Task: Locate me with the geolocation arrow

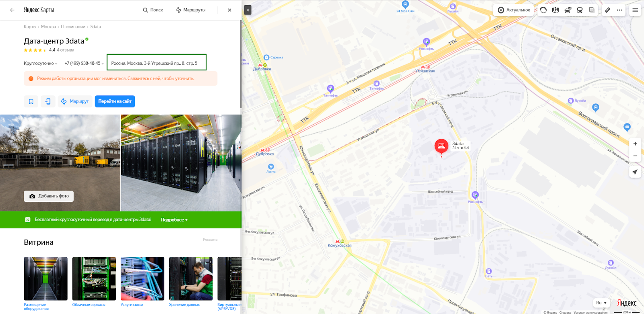Action: (635, 172)
